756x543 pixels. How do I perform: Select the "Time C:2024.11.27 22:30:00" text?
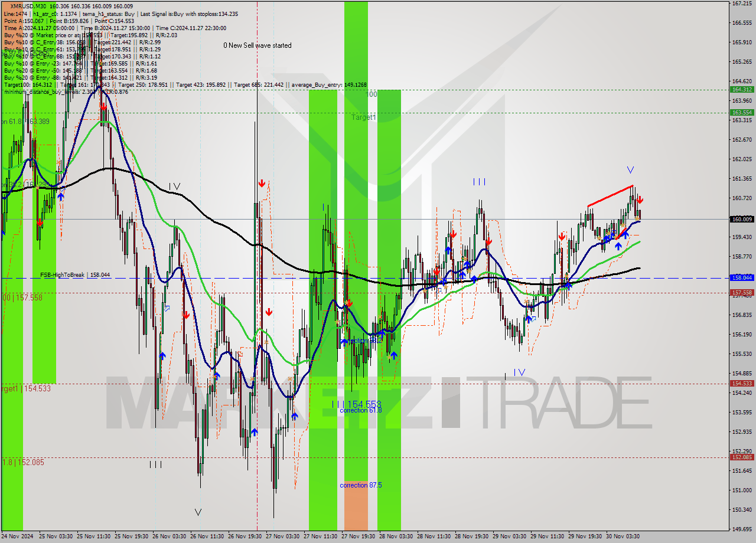(192, 28)
